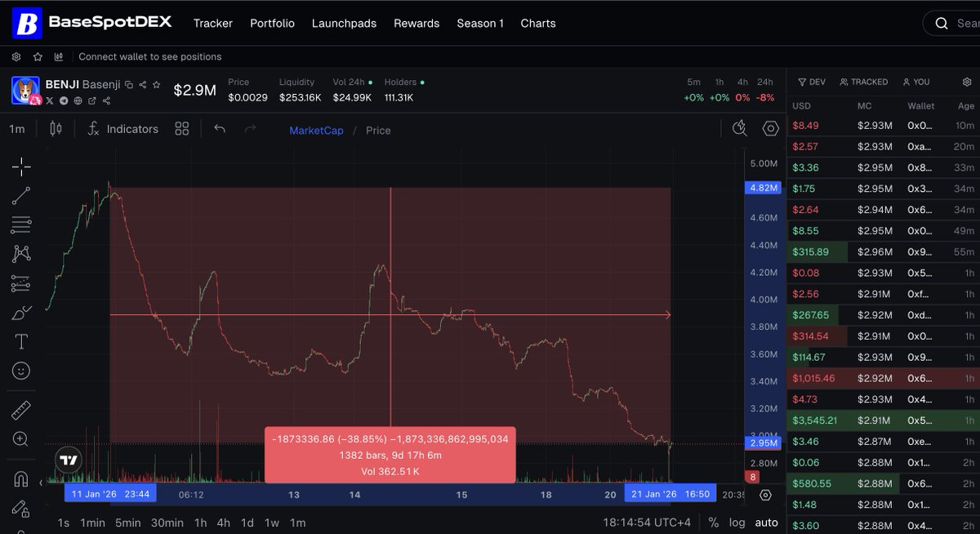This screenshot has height=534, width=980.
Task: Open BENJI X (Twitter) link
Action: tap(50, 100)
